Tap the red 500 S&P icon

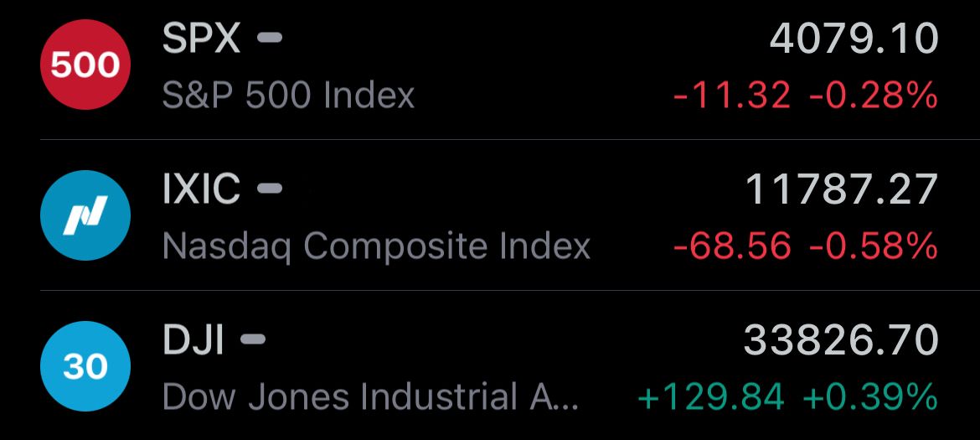point(85,65)
